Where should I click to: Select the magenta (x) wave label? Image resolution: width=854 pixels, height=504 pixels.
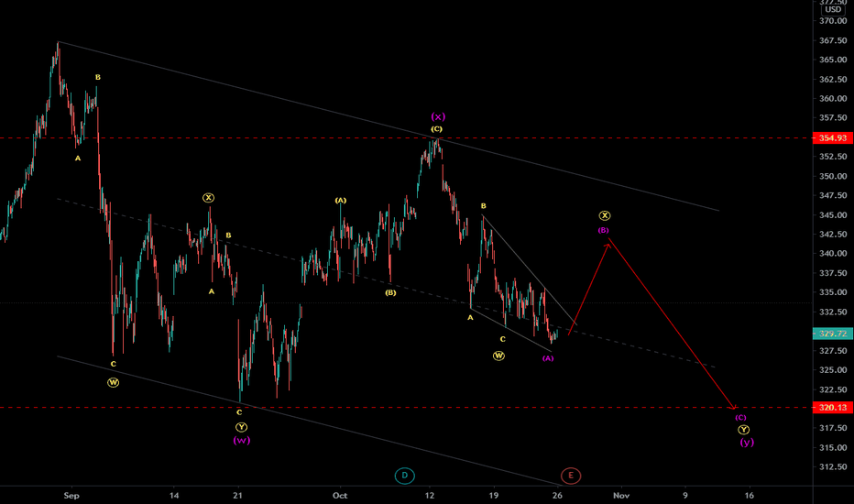pos(438,116)
